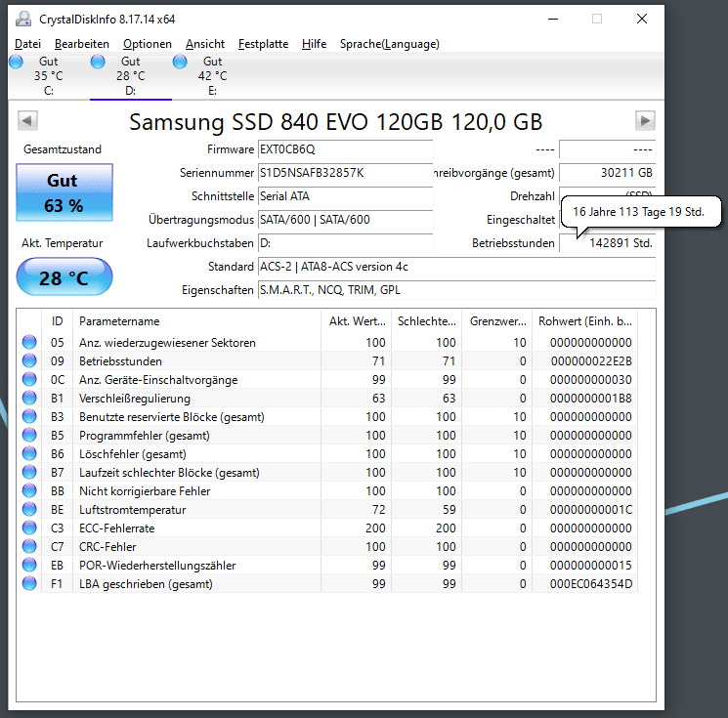Click the Akt. Temperatur label
This screenshot has height=718, width=728.
(x=63, y=243)
